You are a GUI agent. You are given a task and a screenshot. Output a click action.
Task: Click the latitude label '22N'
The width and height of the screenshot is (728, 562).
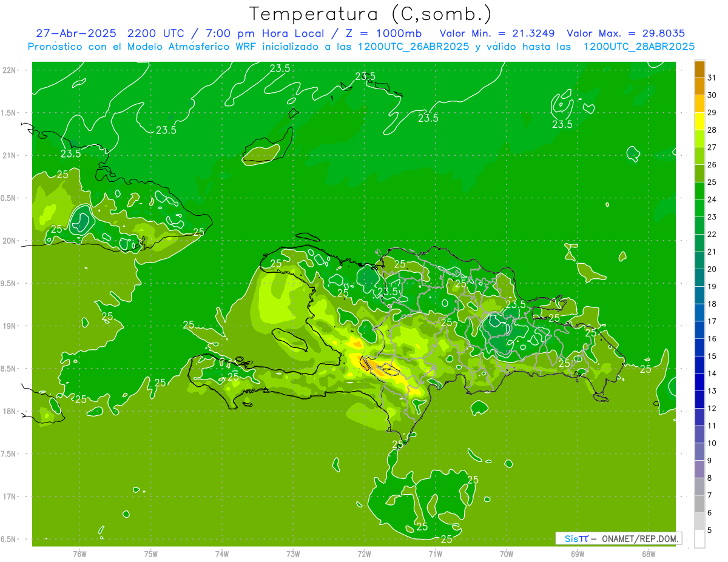(9, 70)
